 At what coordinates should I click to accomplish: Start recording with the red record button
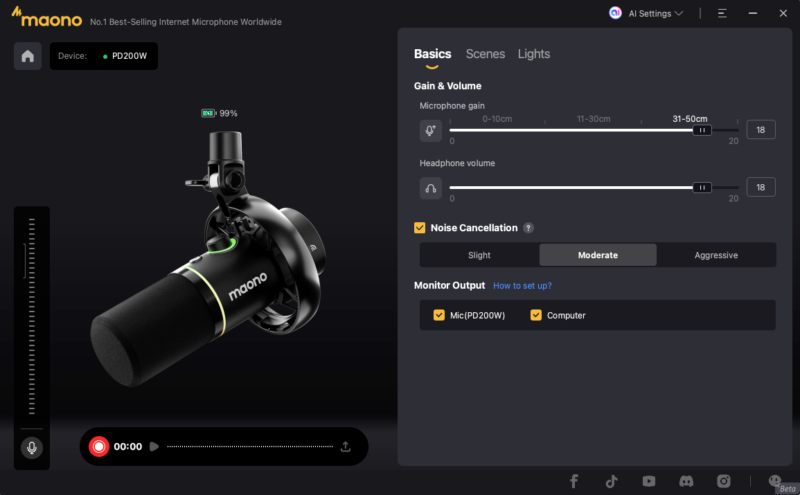click(98, 447)
